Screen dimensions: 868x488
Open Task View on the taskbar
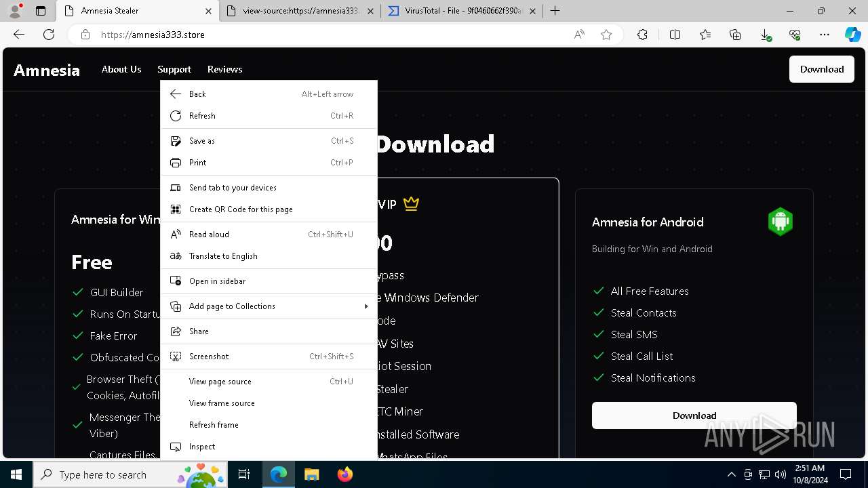244,474
